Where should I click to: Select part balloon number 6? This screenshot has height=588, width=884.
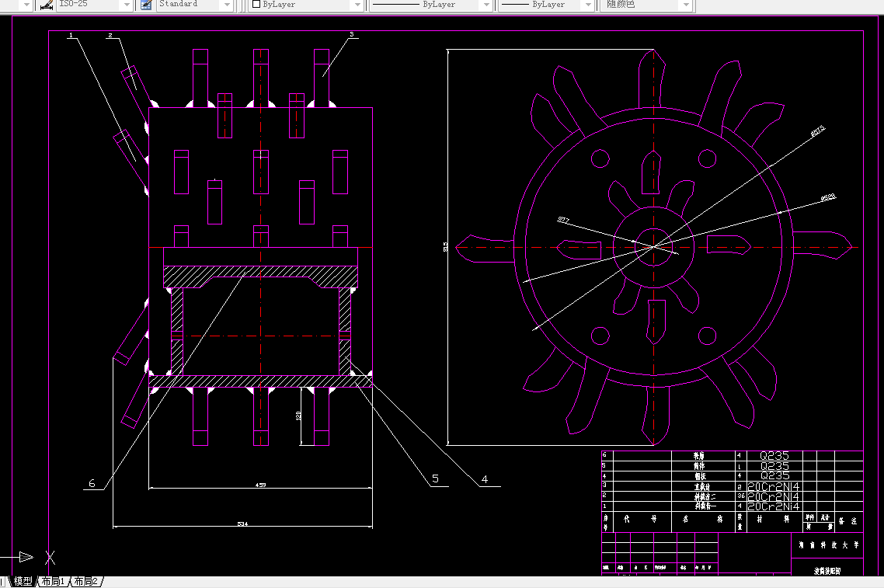click(92, 483)
